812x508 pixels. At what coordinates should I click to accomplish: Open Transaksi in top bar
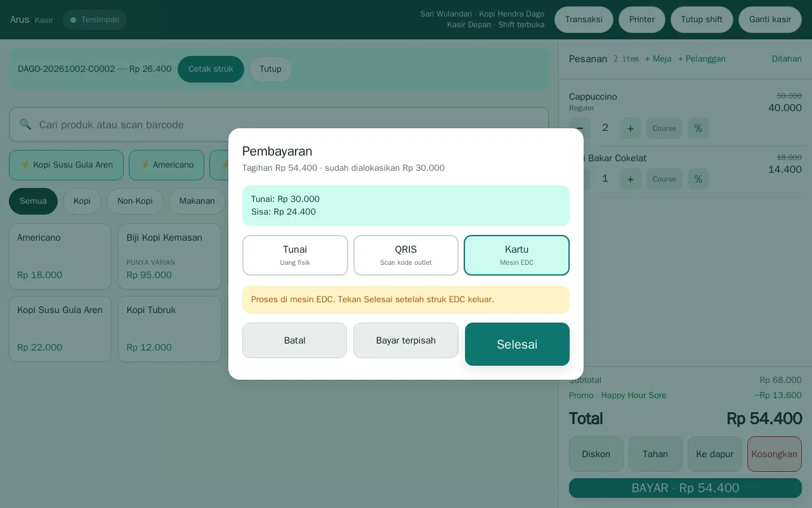(584, 20)
